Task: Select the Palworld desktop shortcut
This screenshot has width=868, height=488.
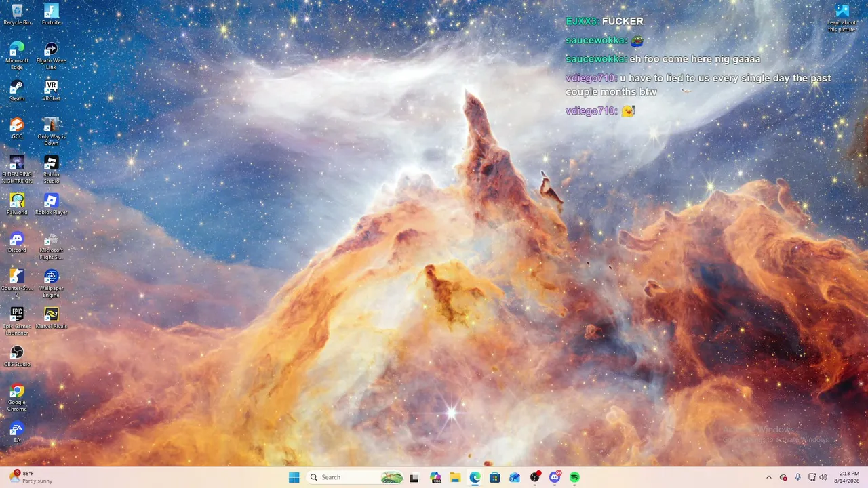Action: 17,204
